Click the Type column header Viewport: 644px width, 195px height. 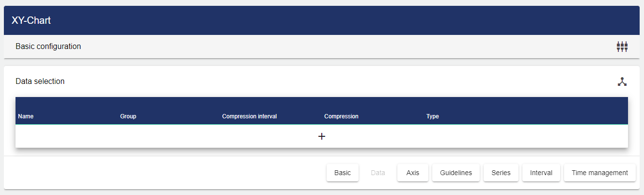click(x=432, y=116)
